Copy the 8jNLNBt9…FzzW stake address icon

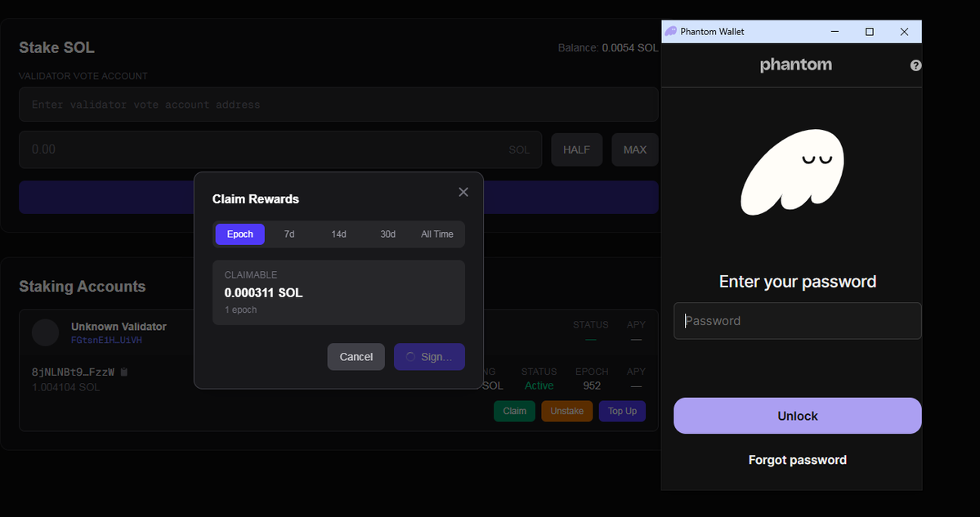pos(123,372)
